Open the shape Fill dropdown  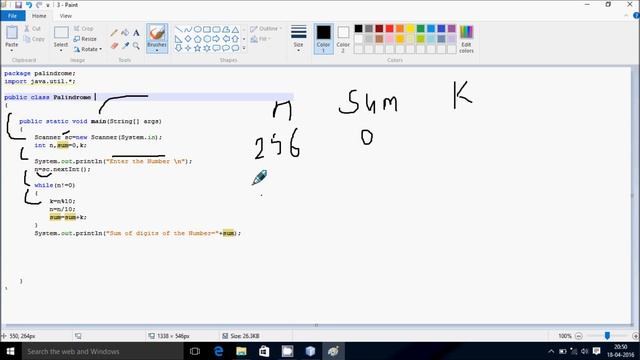click(x=261, y=39)
